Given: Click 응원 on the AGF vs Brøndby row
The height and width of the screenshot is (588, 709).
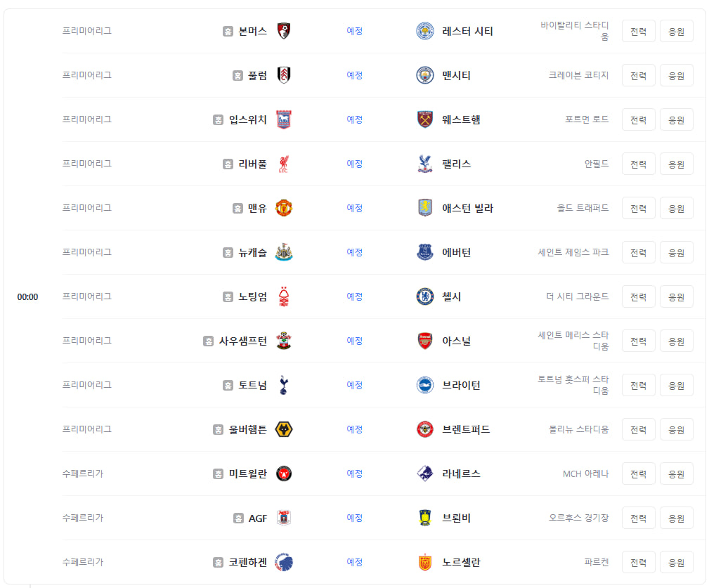Looking at the screenshot, I should pyautogui.click(x=676, y=518).
